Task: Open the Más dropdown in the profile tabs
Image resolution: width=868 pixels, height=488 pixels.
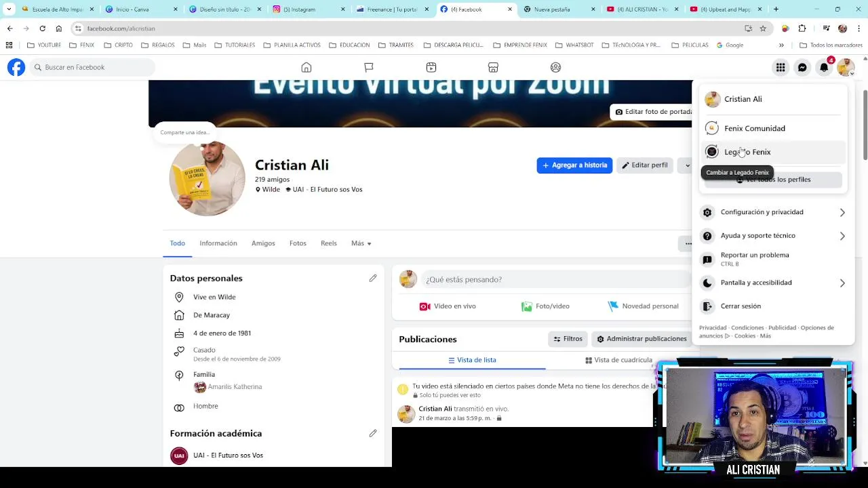Action: click(361, 243)
